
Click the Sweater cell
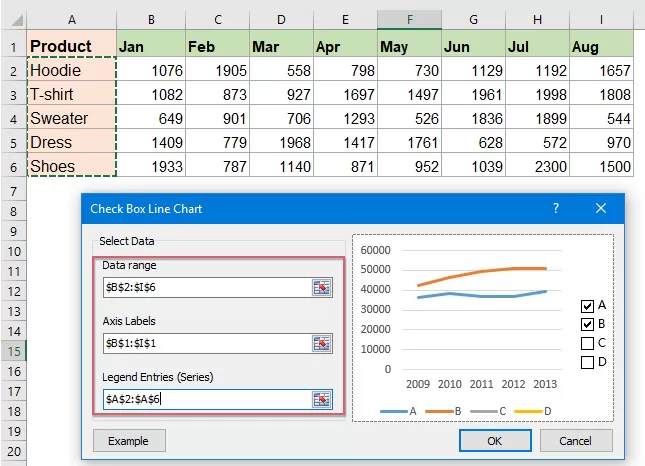click(x=72, y=117)
